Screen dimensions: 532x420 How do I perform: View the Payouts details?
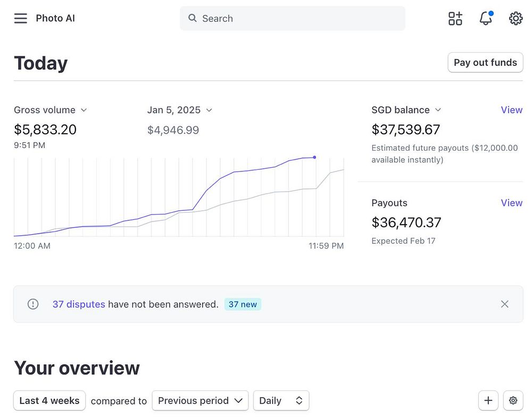511,203
